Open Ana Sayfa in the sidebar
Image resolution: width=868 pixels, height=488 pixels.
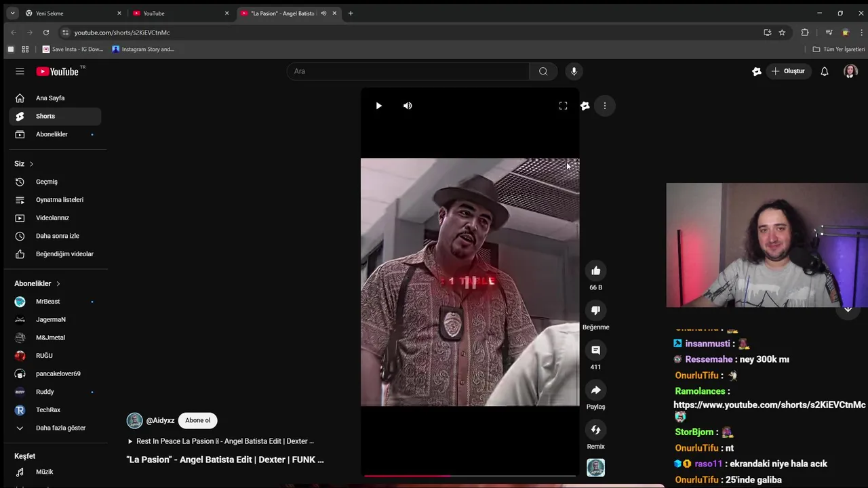point(56,98)
